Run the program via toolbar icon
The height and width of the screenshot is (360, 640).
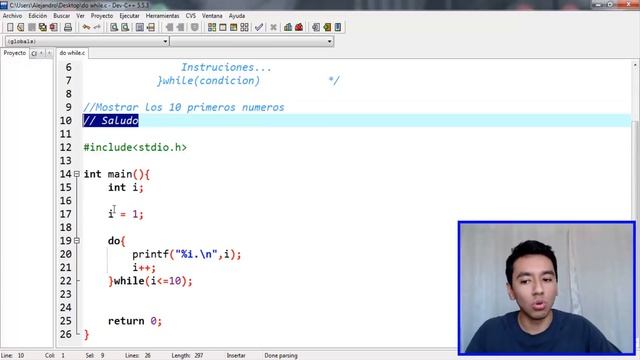222,27
